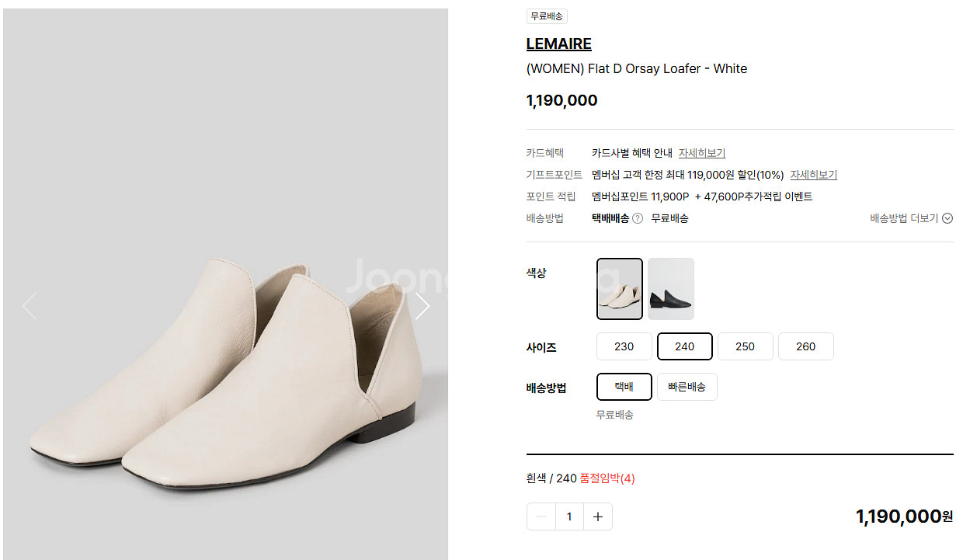Image resolution: width=963 pixels, height=560 pixels.
Task: Select size 250
Action: (x=745, y=346)
